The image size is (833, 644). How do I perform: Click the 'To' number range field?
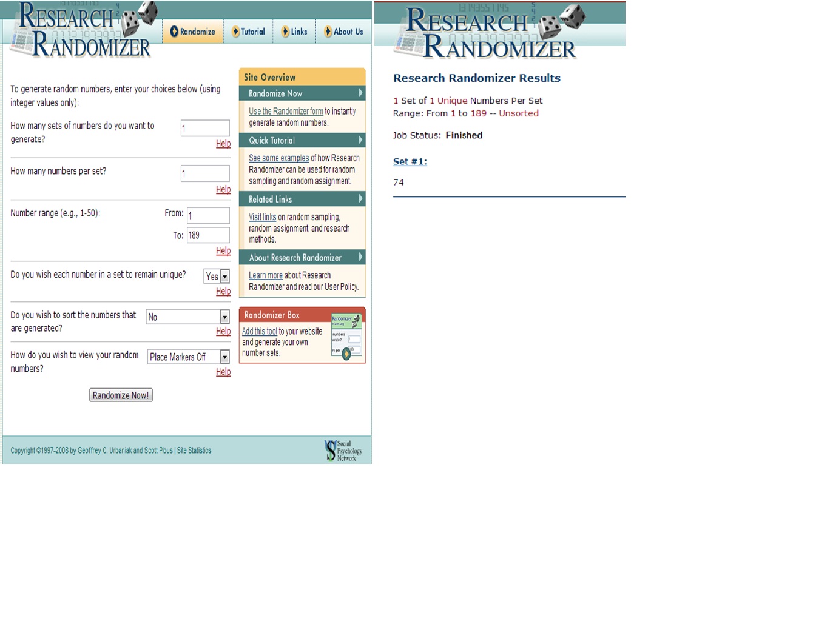click(x=208, y=235)
